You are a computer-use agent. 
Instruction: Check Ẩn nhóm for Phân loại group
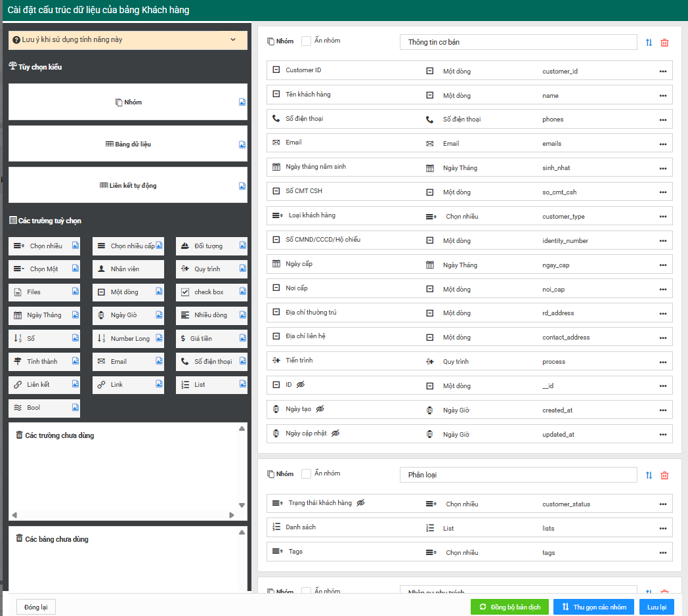[306, 473]
